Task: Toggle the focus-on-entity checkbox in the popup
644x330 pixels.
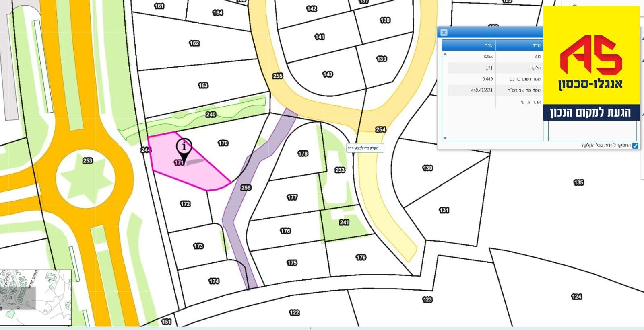Action: [635, 146]
